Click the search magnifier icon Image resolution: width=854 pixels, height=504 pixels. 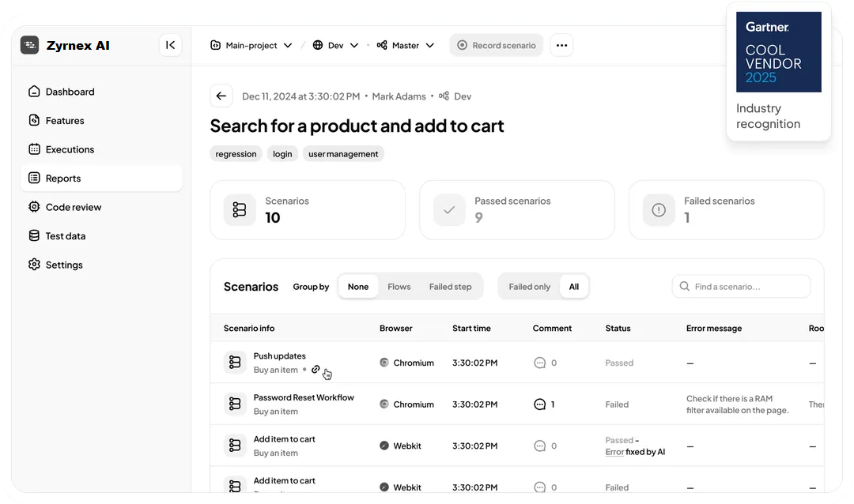(685, 286)
